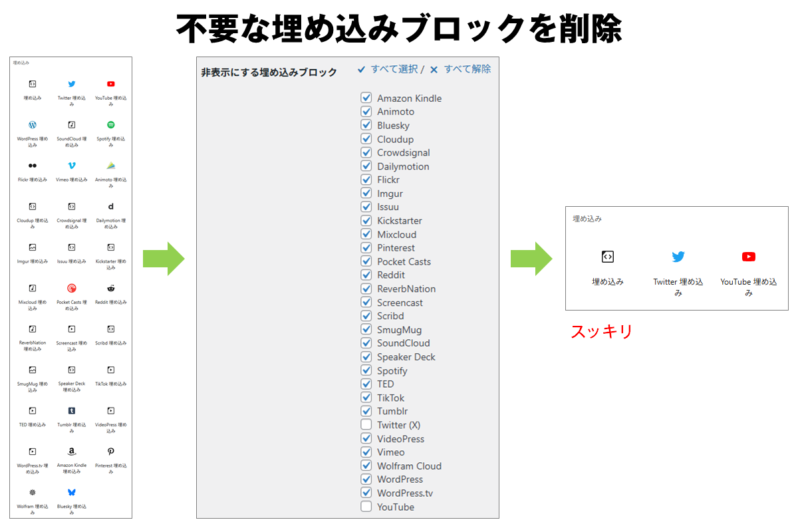
Task: Toggle the Spotify checkbox
Action: coord(366,370)
